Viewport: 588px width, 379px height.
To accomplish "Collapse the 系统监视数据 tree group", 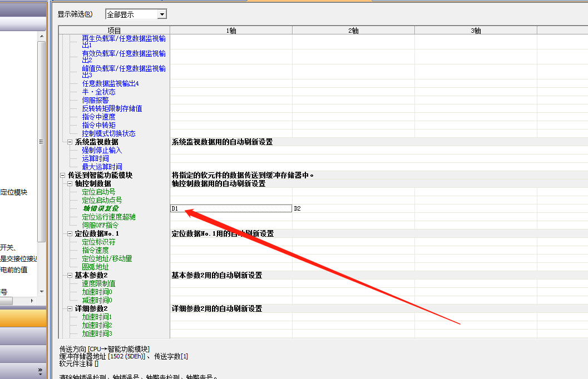I will [70, 142].
